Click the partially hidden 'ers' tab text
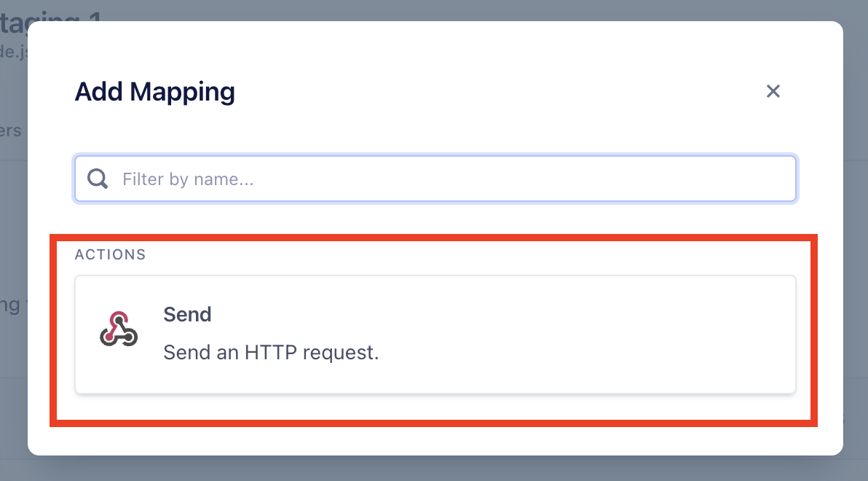This screenshot has width=868, height=481. 10,130
